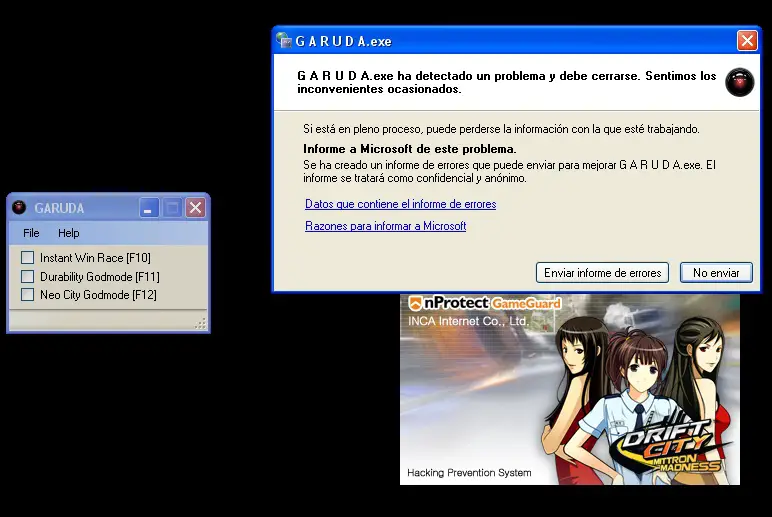Click the 'No enviar' button
Image resolution: width=772 pixels, height=517 pixels.
(716, 273)
